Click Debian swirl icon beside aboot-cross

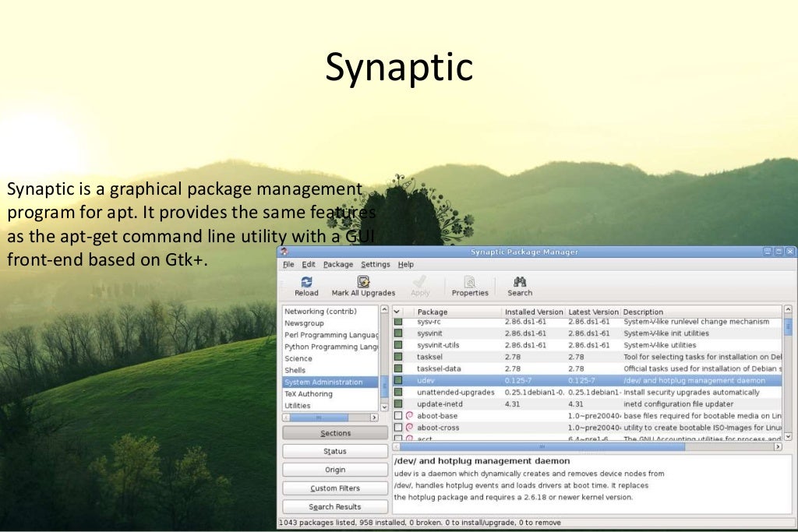pos(409,427)
